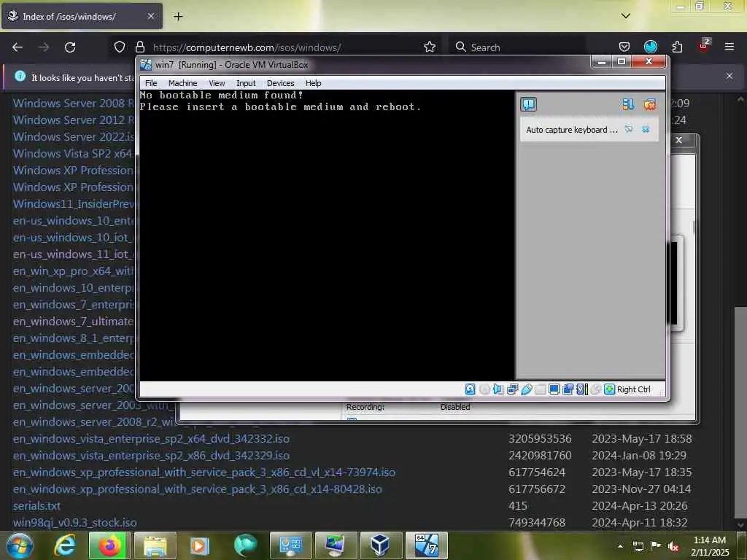Open Windows Explorer folder from taskbar
Screen dimensions: 747x560
[155, 545]
